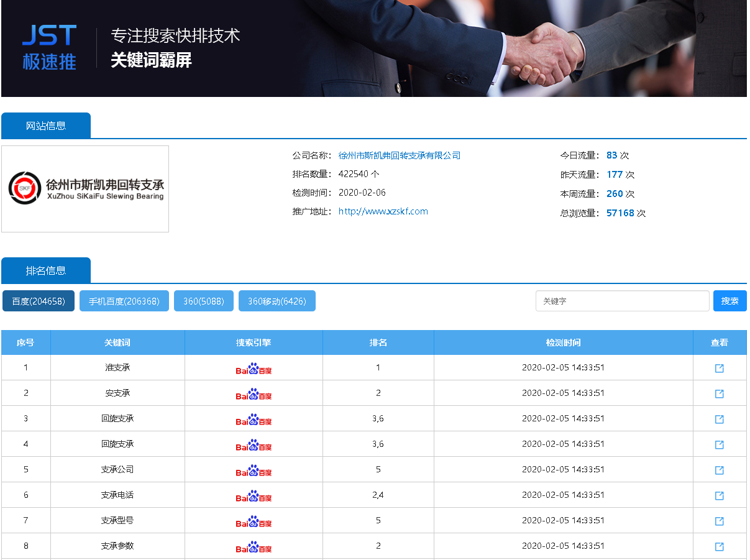
Task: Click the JST 极速推 logo
Action: [49, 47]
